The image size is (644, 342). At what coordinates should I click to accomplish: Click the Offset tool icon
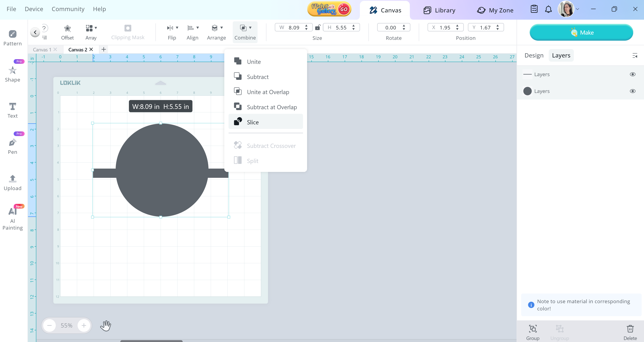pos(67,28)
